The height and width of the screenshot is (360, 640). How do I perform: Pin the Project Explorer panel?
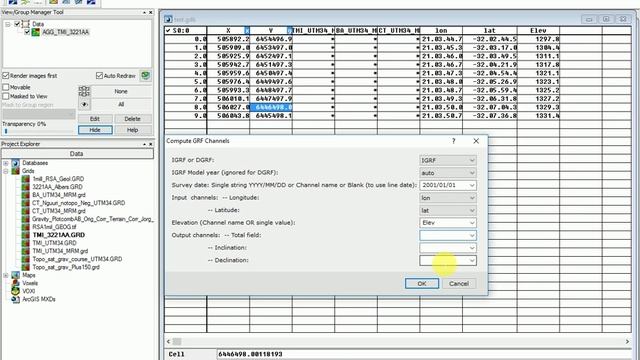click(x=144, y=144)
